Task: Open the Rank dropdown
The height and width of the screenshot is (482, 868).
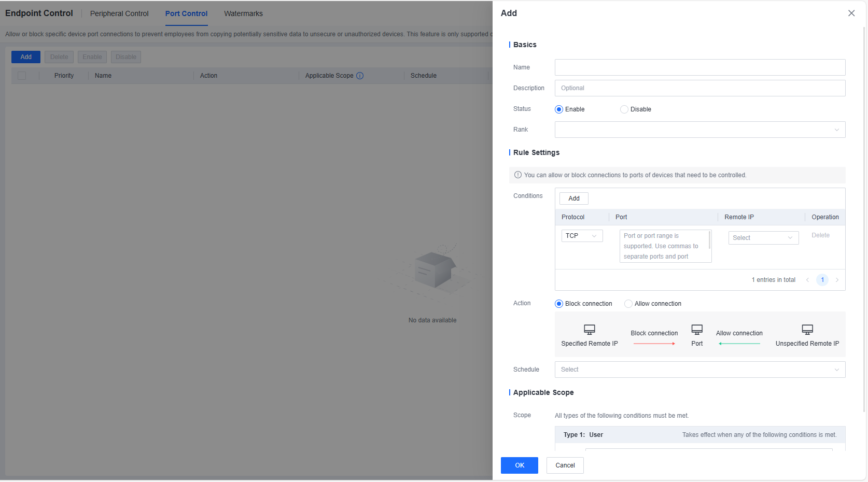Action: (x=700, y=130)
